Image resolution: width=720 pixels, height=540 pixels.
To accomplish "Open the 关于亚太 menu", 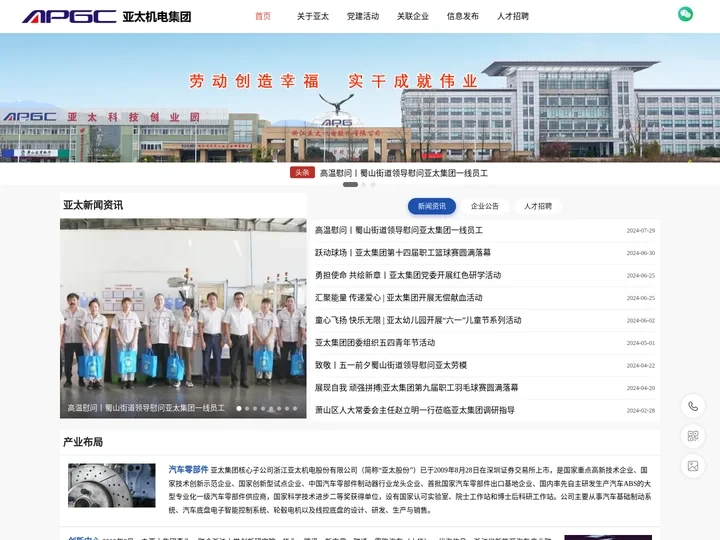I will point(313,17).
